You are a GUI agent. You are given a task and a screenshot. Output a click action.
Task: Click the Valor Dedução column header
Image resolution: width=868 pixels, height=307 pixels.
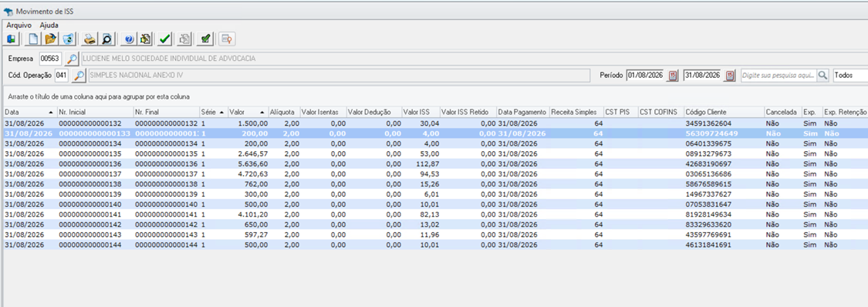tap(373, 112)
